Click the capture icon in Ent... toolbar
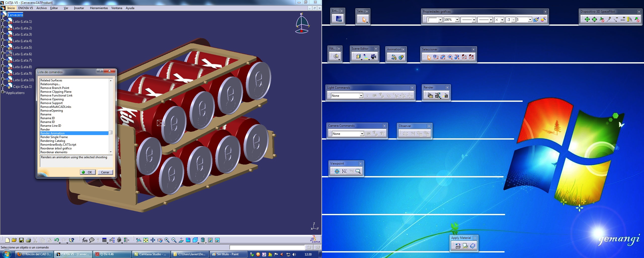 (x=339, y=19)
